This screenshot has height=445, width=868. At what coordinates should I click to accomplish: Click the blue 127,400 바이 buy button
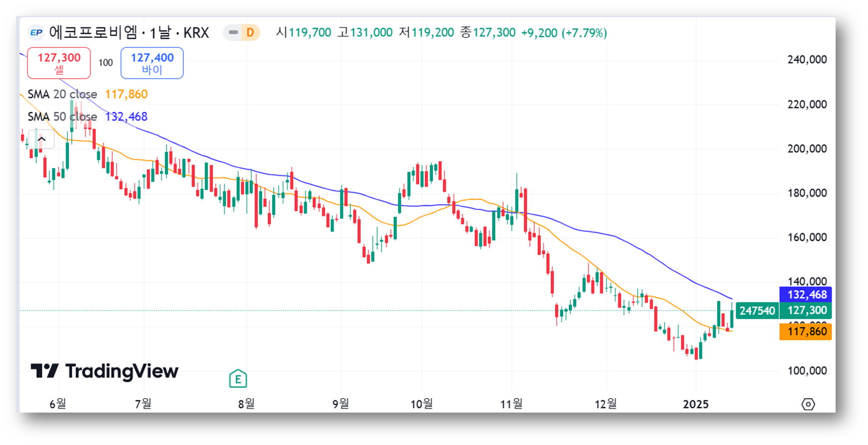[152, 63]
